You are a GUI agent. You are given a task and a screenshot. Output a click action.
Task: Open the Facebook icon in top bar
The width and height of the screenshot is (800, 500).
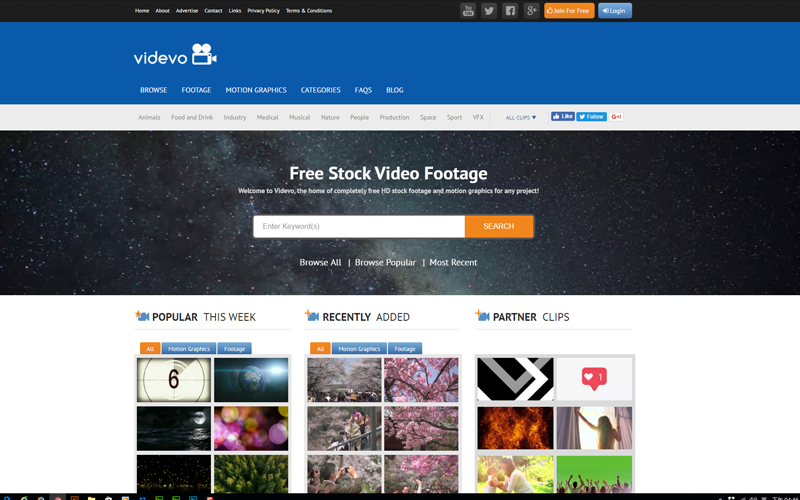510,11
